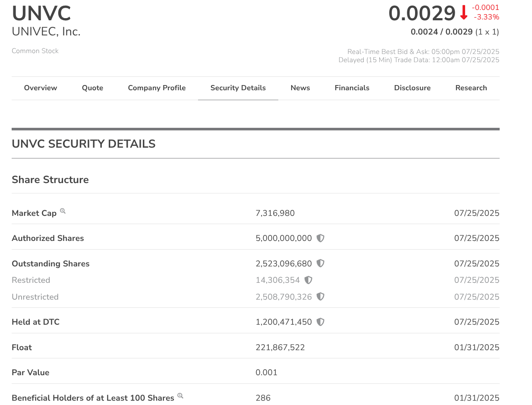Click the Held at DTC row label
The width and height of the screenshot is (532, 405).
tap(36, 322)
